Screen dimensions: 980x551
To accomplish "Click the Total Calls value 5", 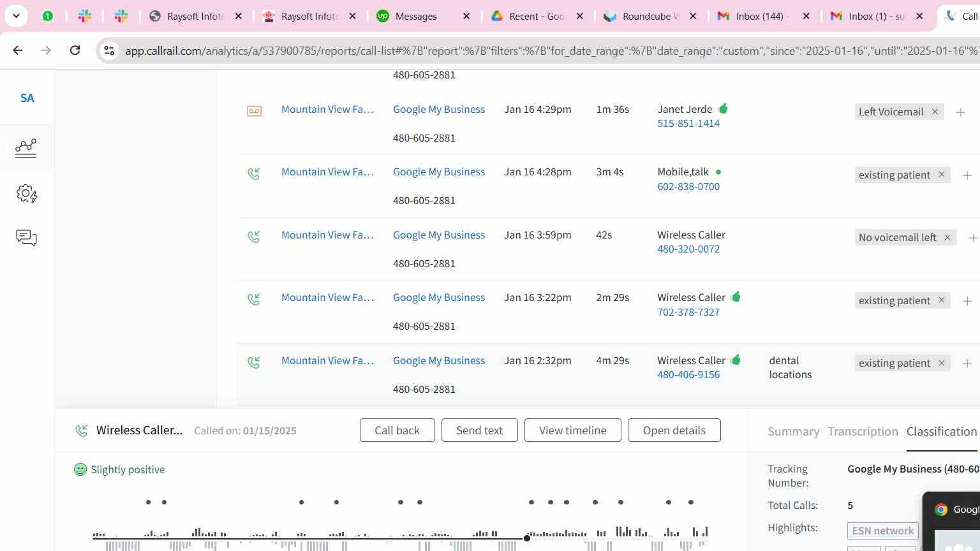I will click(x=850, y=506).
